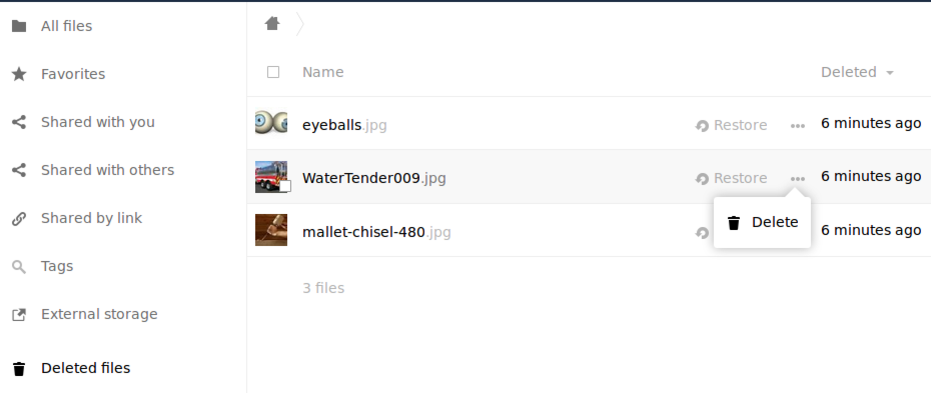Restore the eyeballs.jpg file

[731, 126]
